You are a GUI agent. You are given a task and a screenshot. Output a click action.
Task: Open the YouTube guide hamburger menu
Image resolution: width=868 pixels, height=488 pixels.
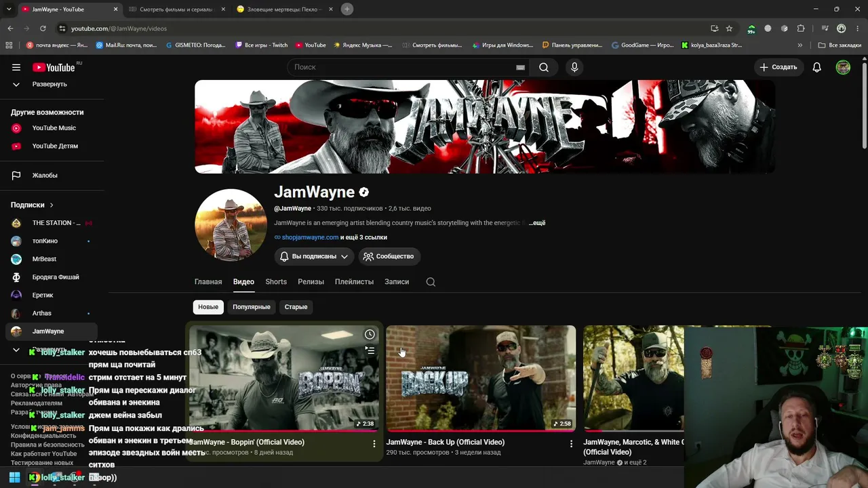(16, 67)
